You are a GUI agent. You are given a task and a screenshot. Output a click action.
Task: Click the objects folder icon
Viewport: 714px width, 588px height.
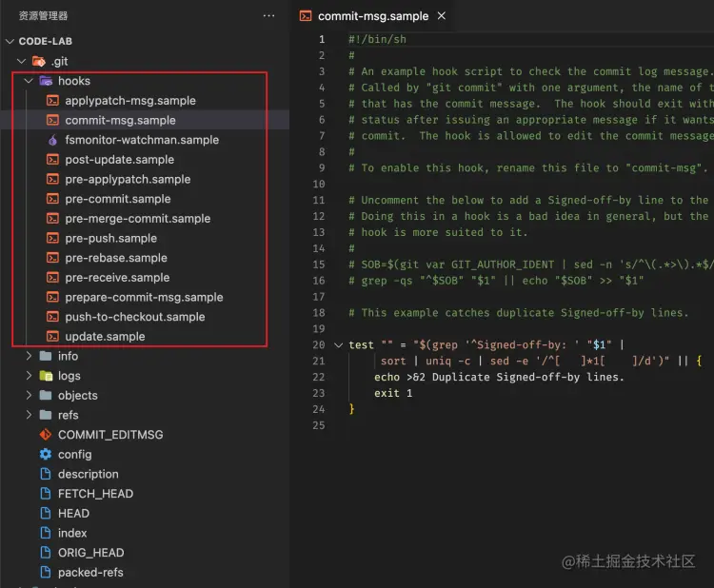[46, 395]
